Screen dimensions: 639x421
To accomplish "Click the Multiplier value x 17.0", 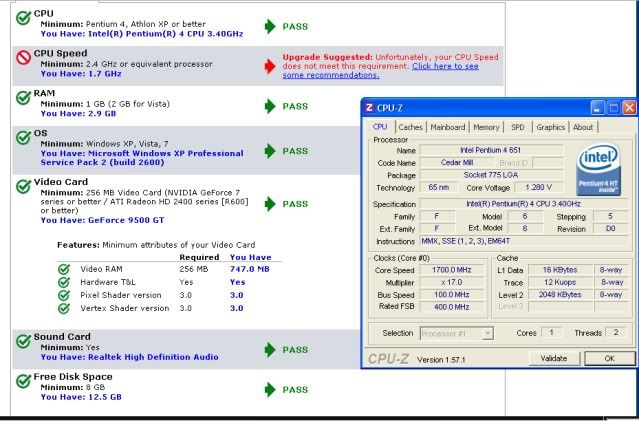I will 451,282.
